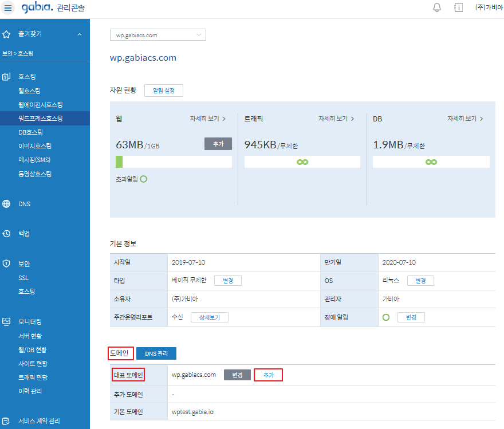
Task: Open the info document icon in header
Action: click(458, 7)
